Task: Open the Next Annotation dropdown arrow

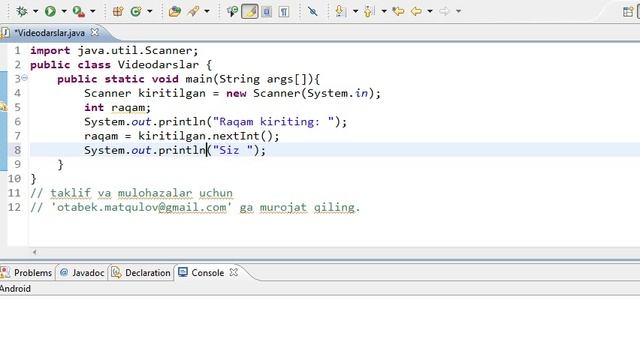Action: (x=355, y=11)
